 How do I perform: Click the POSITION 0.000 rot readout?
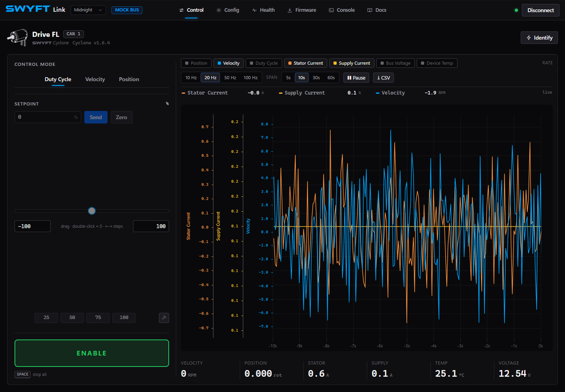point(263,370)
